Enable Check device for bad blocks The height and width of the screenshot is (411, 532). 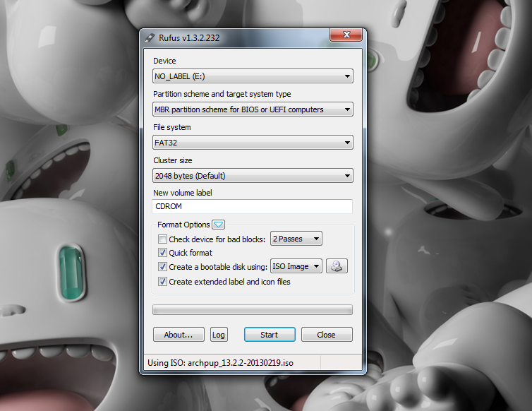(162, 239)
